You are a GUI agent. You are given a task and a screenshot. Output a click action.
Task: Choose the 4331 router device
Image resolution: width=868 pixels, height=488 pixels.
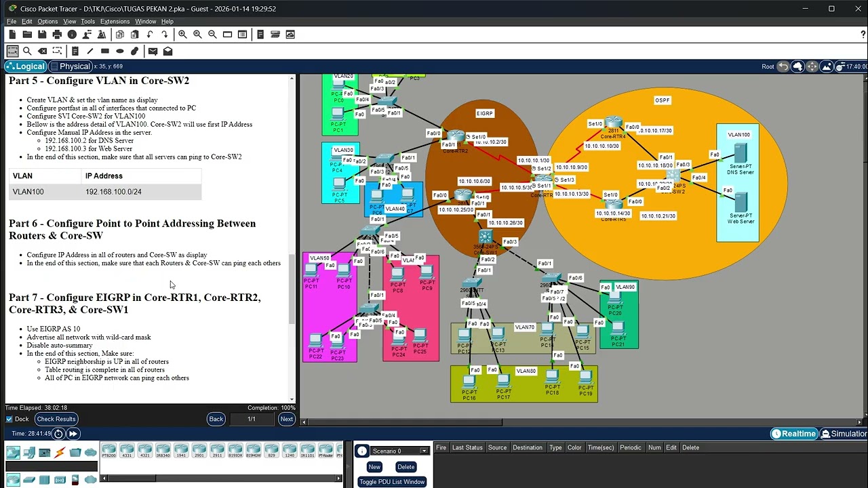coord(127,451)
